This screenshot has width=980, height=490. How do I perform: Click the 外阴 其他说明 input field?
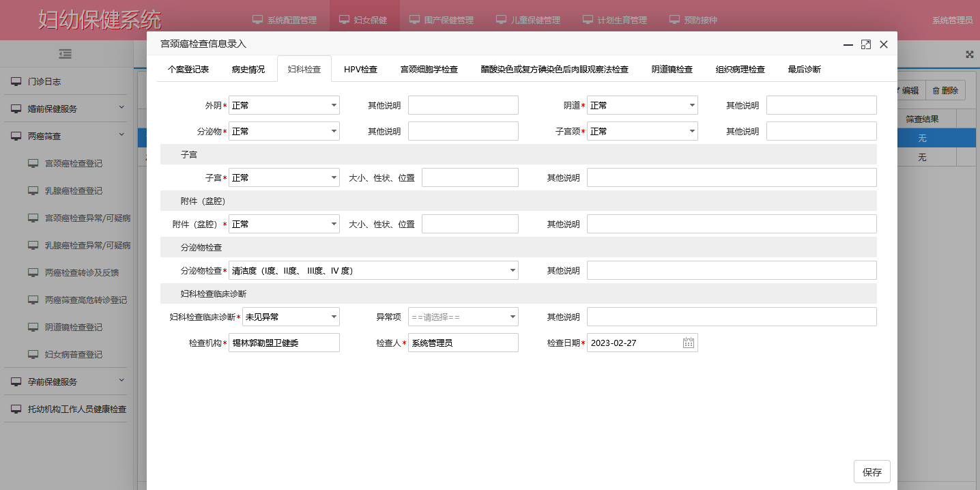click(463, 105)
